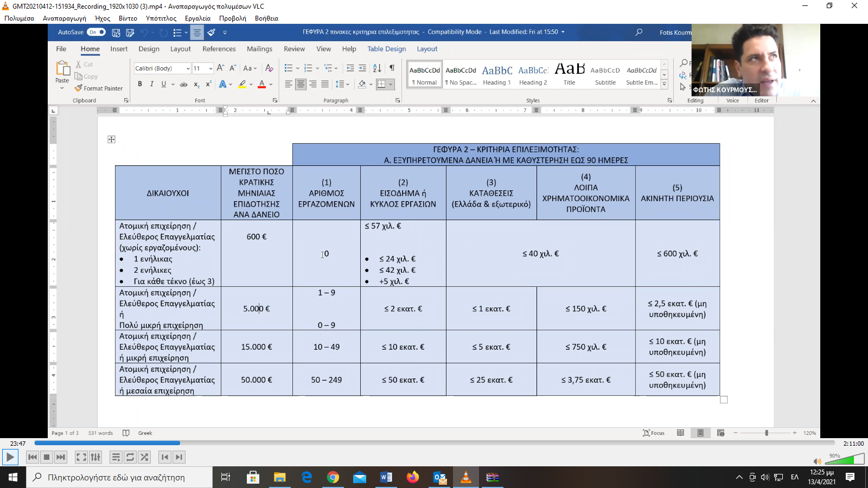Click the show paragraph marks icon
Screen dimensions: 868x488
pos(392,68)
